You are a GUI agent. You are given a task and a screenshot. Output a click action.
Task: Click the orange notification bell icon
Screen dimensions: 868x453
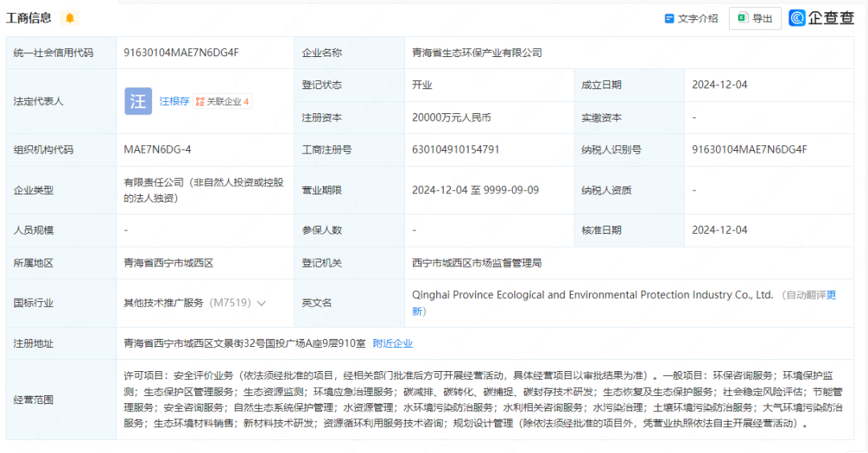[70, 18]
